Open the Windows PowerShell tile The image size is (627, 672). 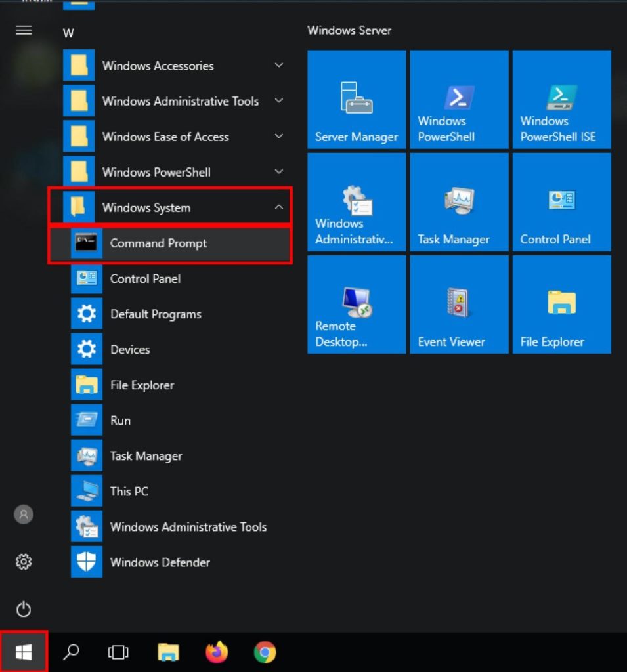pyautogui.click(x=459, y=98)
